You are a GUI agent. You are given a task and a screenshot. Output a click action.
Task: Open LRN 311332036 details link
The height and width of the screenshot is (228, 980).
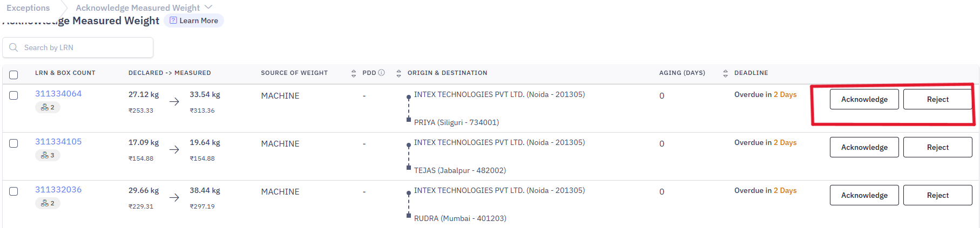(58, 190)
